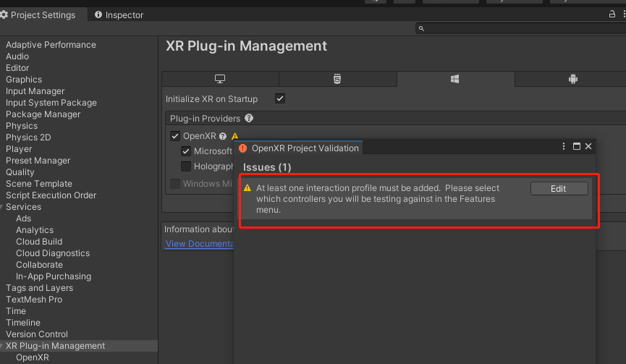Open the View Documentation link
This screenshot has height=364, width=626.
[200, 244]
